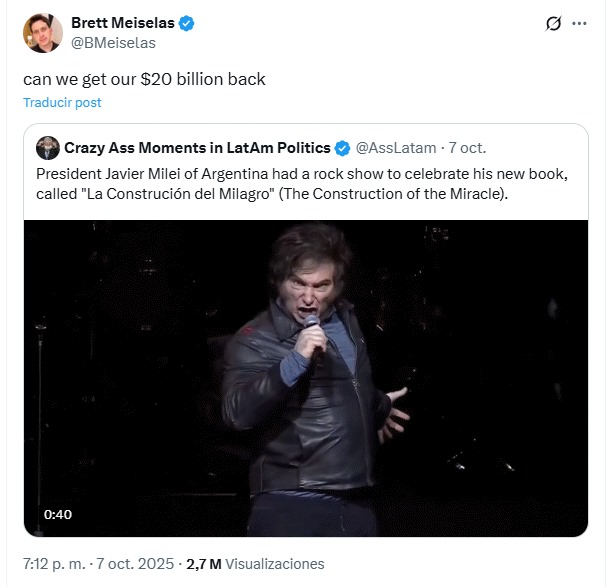Open Crazy Ass Moments in LatAm Politics name
This screenshot has width=611, height=587.
tap(197, 148)
